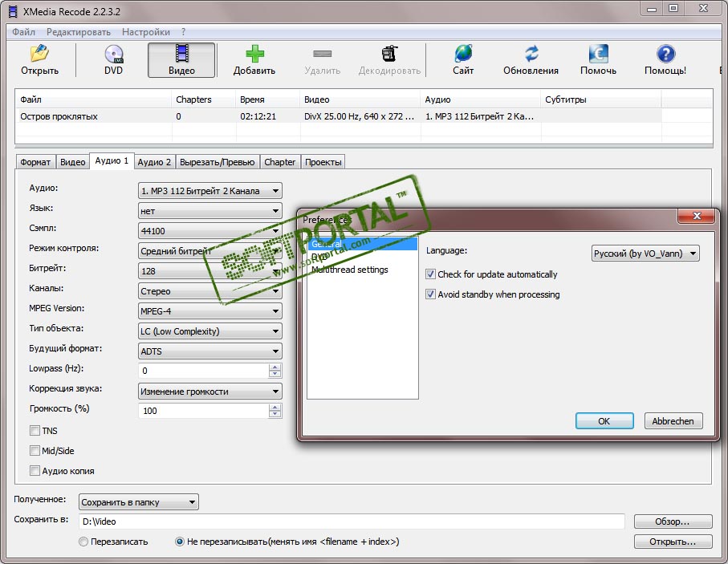Screen dimensions: 728x564
Task: Select Multithread settings in Preferences list
Action: [350, 270]
